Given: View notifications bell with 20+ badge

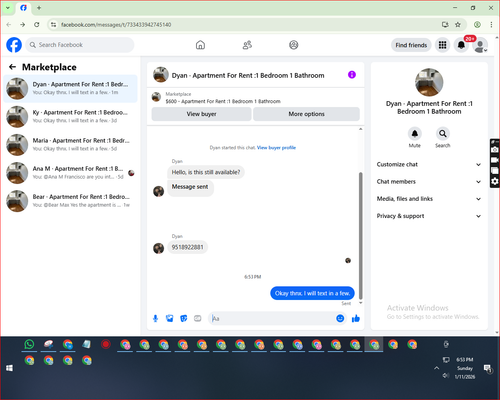Looking at the screenshot, I should 461,45.
